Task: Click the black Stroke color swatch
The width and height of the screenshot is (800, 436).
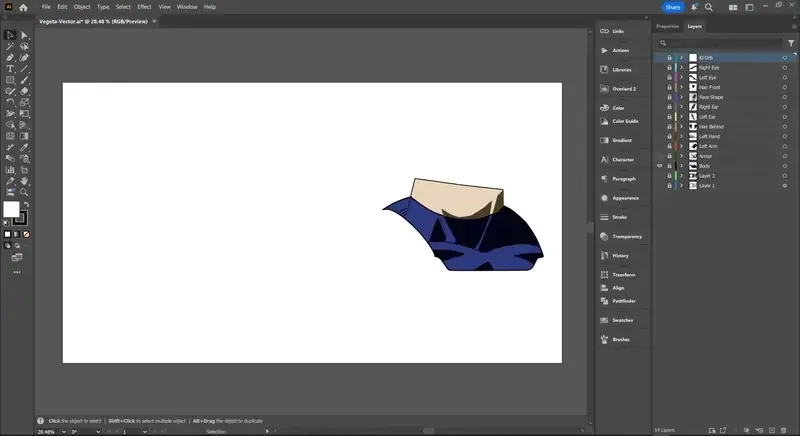Action: (20, 219)
